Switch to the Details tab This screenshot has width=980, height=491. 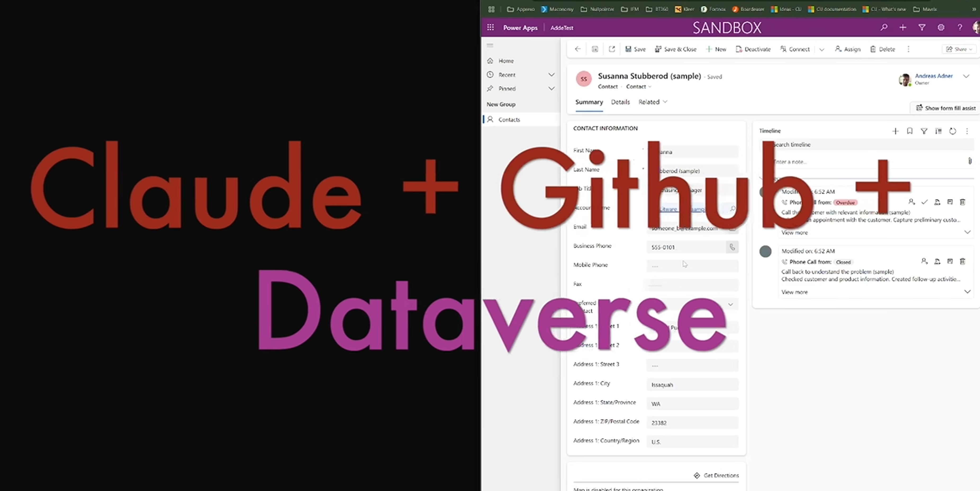621,102
